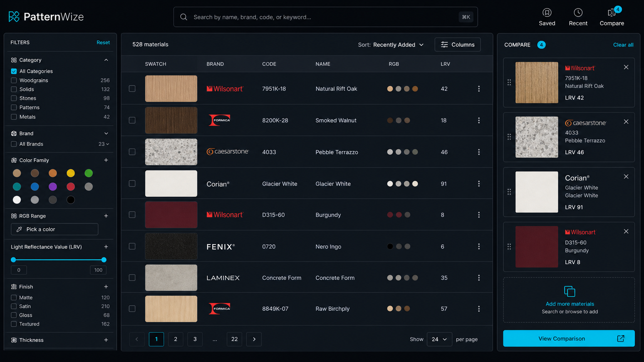Reset all filters

point(103,42)
